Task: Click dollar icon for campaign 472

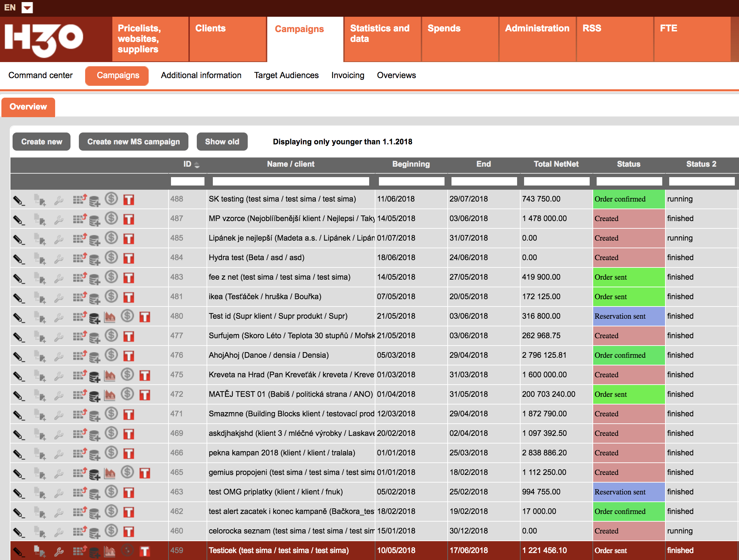Action: (127, 394)
